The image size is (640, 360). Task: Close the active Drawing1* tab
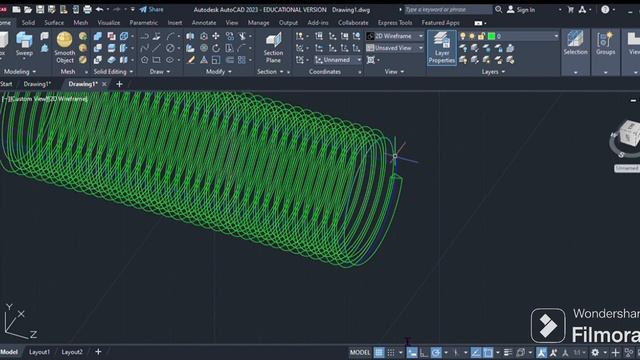pyautogui.click(x=104, y=84)
